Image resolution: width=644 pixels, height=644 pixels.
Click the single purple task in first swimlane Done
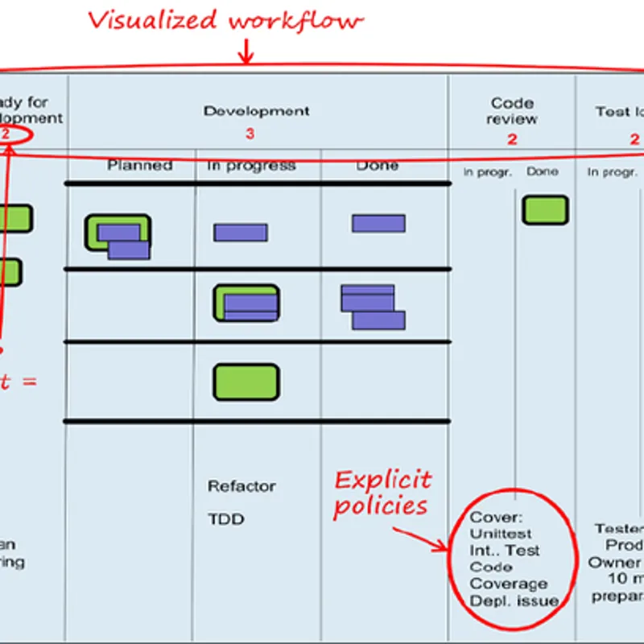click(378, 224)
